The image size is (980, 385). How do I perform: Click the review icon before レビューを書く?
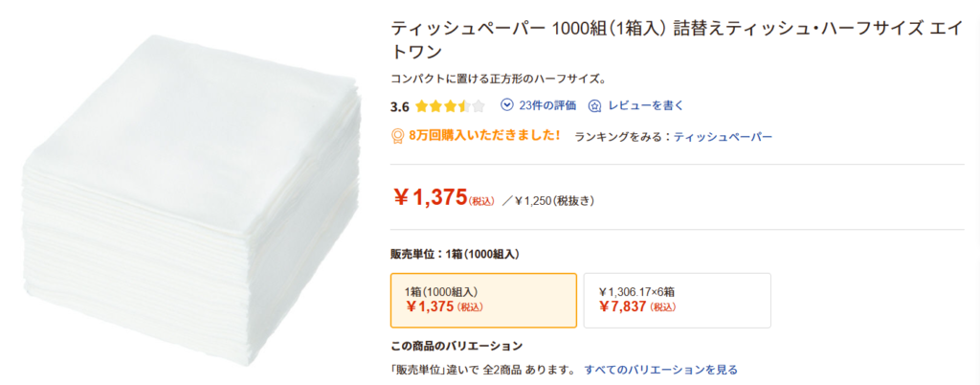[594, 106]
